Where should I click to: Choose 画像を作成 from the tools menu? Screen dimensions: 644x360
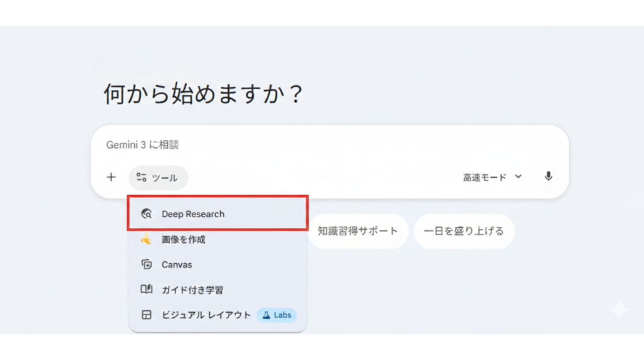tap(183, 239)
